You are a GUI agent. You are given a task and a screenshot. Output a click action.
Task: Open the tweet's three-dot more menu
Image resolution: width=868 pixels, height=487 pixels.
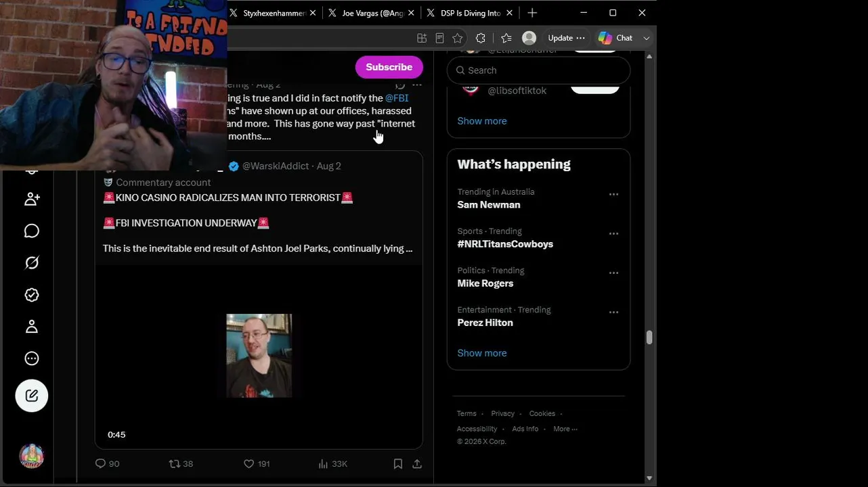[x=417, y=85]
